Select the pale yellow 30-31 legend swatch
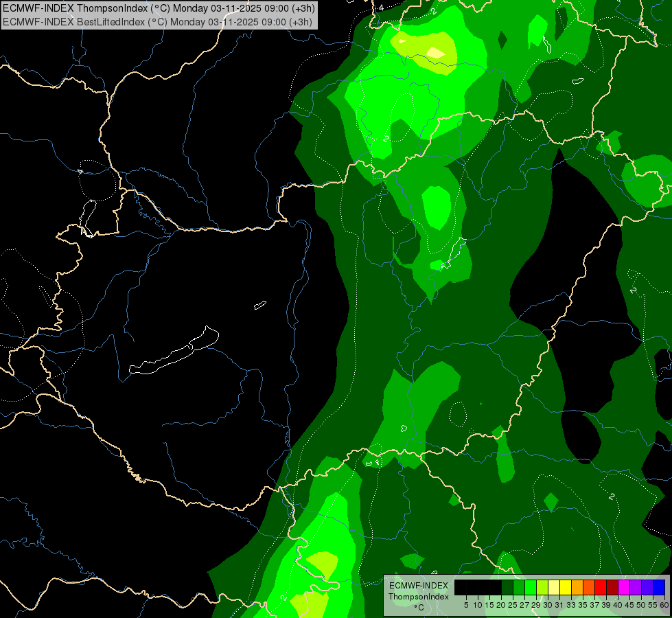This screenshot has width=672, height=618. pos(554,588)
